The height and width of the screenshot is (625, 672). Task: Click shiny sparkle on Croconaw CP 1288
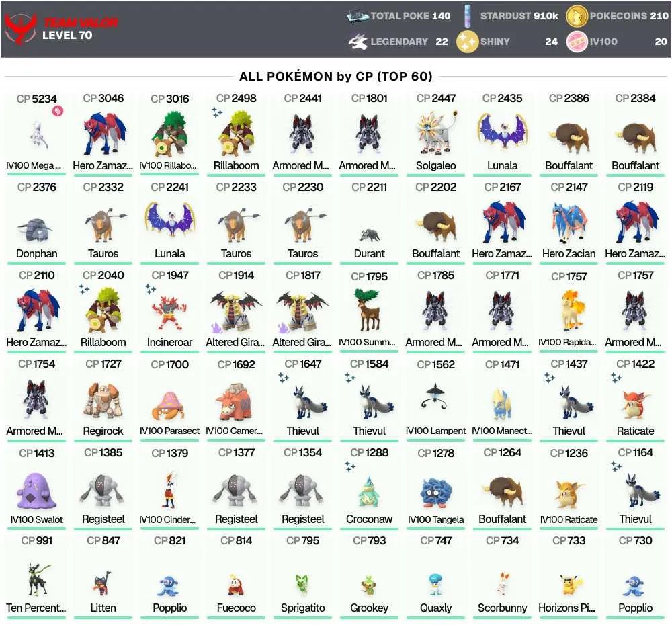350,466
